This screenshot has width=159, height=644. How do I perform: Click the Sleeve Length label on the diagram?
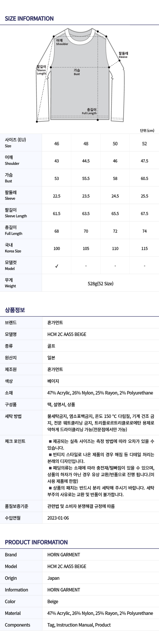click(x=42, y=70)
